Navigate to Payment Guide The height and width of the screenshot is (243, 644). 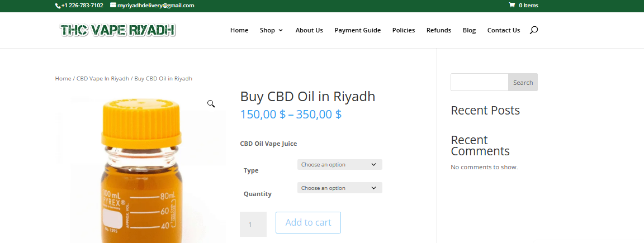(x=358, y=30)
